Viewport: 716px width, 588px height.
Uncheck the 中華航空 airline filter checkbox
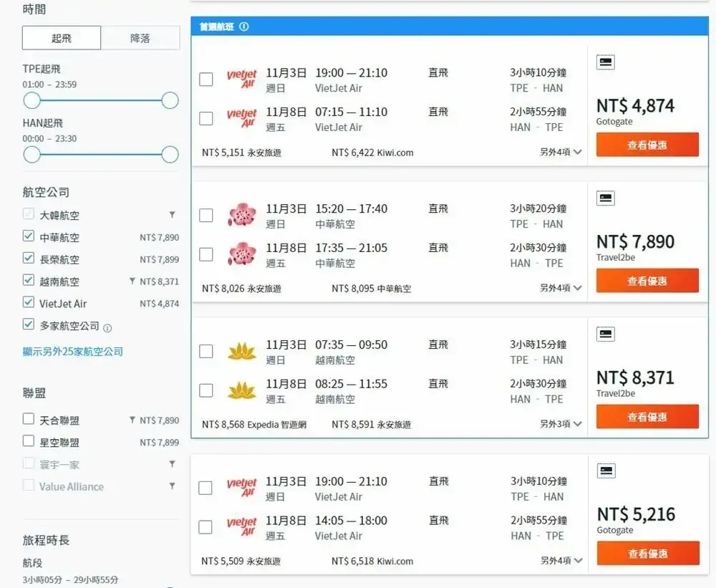click(29, 236)
